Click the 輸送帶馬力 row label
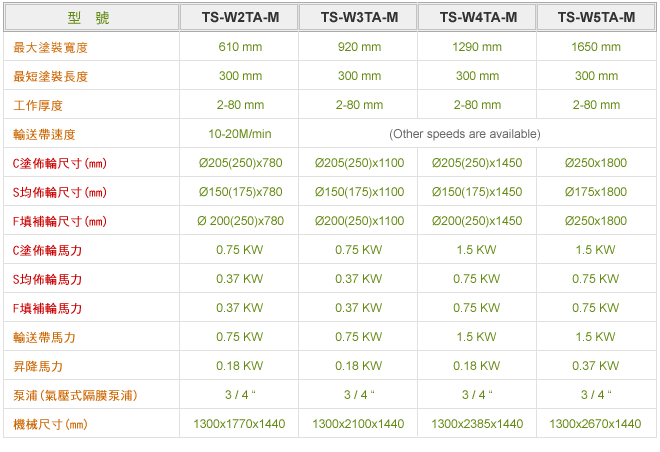660x452 pixels. (x=44, y=338)
